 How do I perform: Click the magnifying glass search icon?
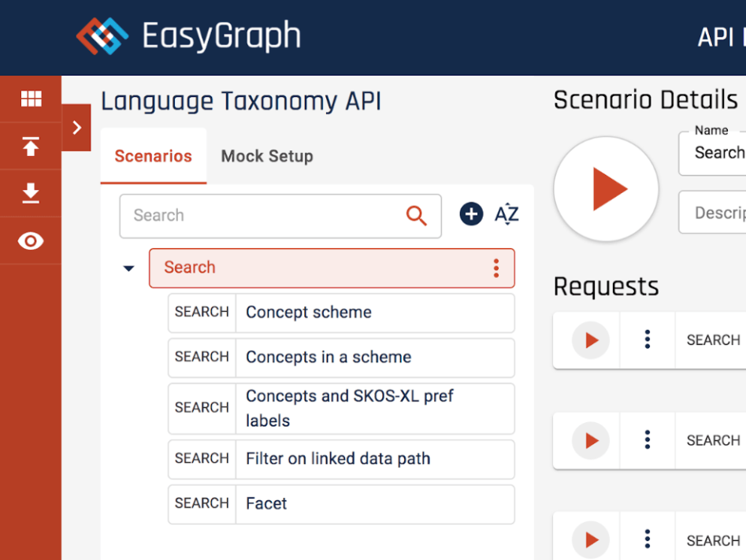[416, 216]
